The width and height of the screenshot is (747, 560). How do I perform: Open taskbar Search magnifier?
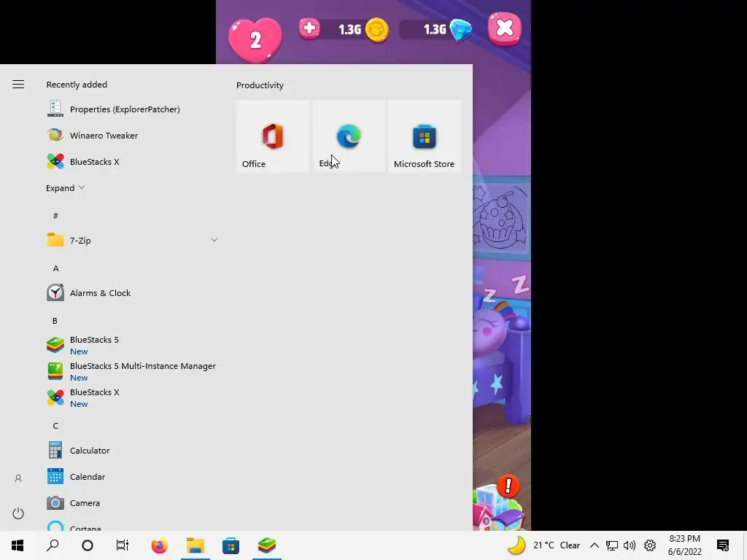(x=53, y=545)
